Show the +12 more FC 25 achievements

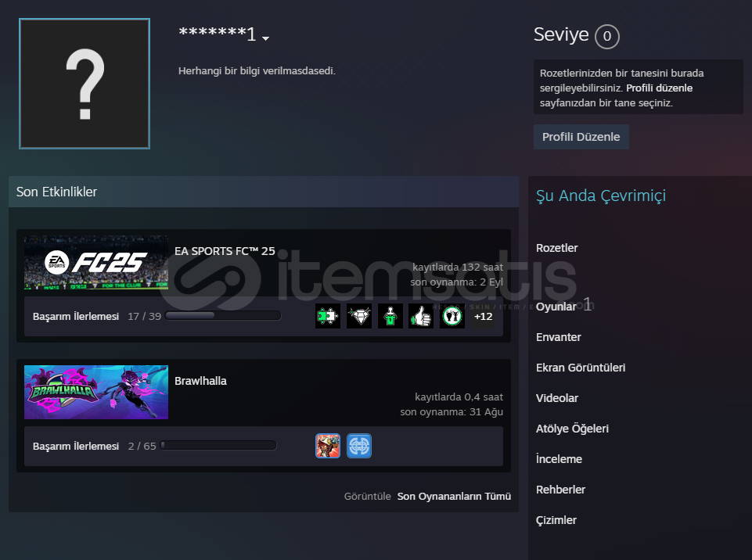point(483,317)
